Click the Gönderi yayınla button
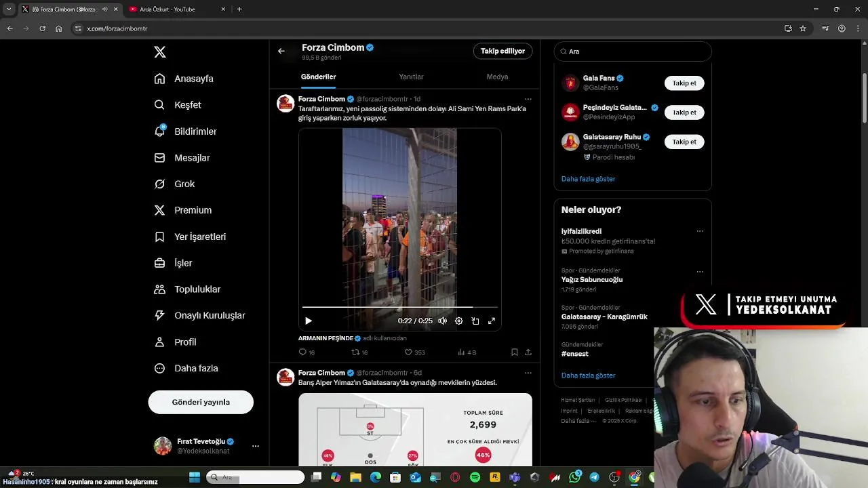 click(x=201, y=402)
